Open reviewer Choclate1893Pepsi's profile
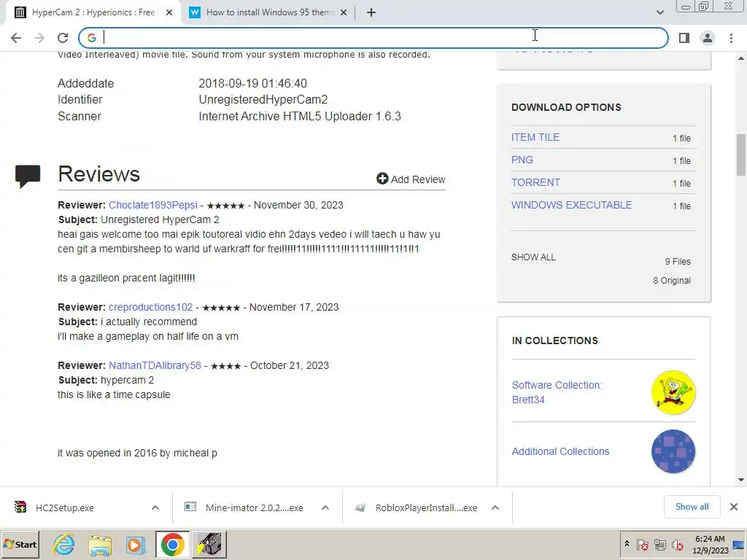 click(x=153, y=205)
